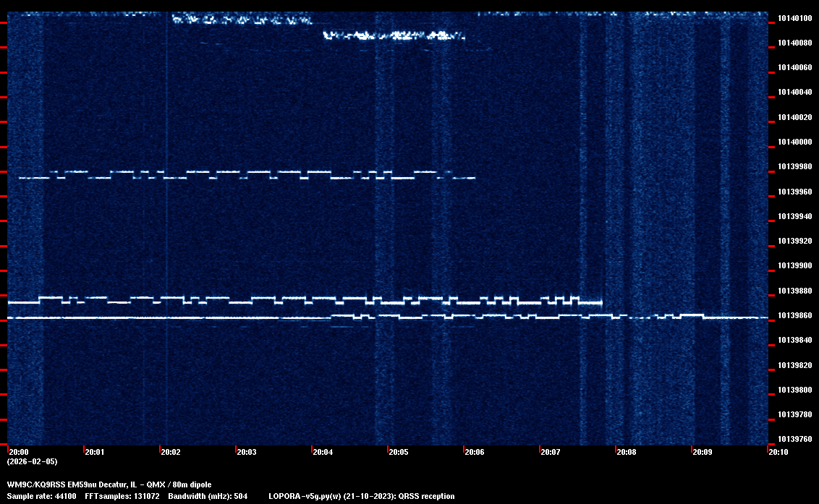Select the Bandwidth (mHz): 504 text
819x504 pixels.
[x=208, y=496]
